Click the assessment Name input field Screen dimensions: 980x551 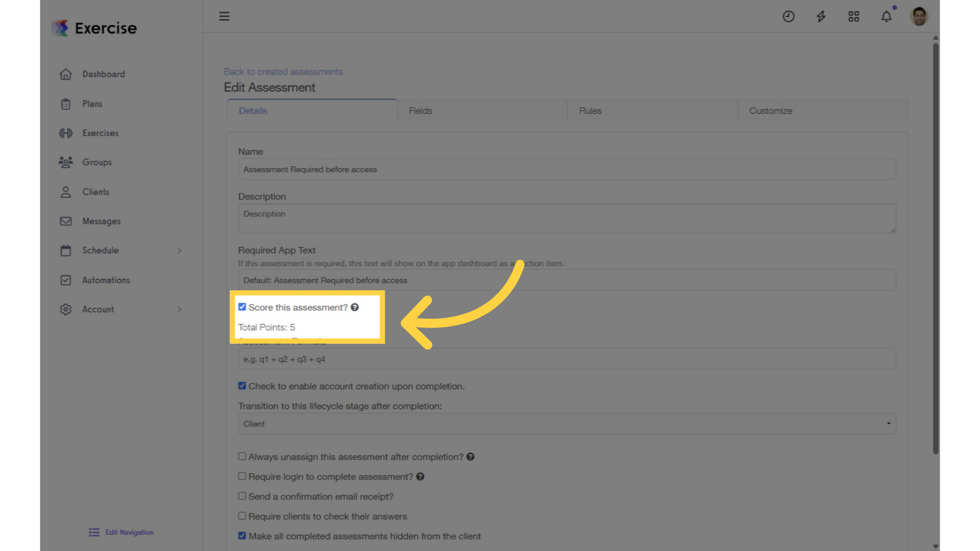coord(567,169)
